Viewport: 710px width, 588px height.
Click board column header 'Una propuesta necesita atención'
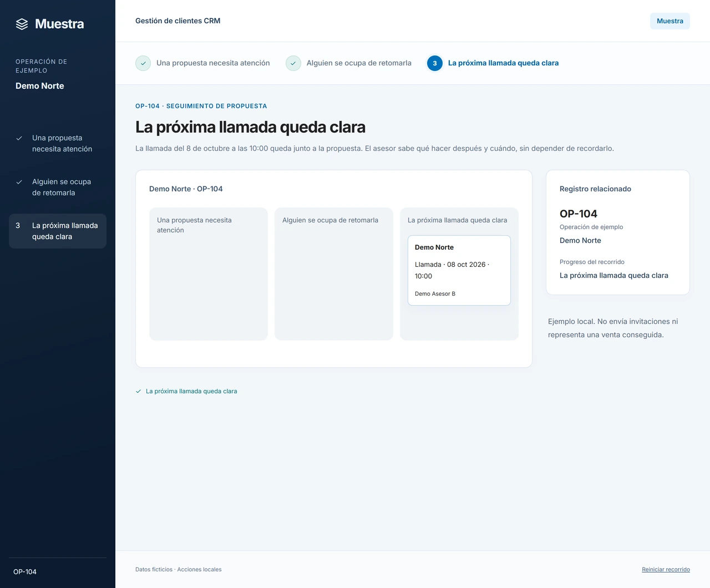[x=194, y=225]
